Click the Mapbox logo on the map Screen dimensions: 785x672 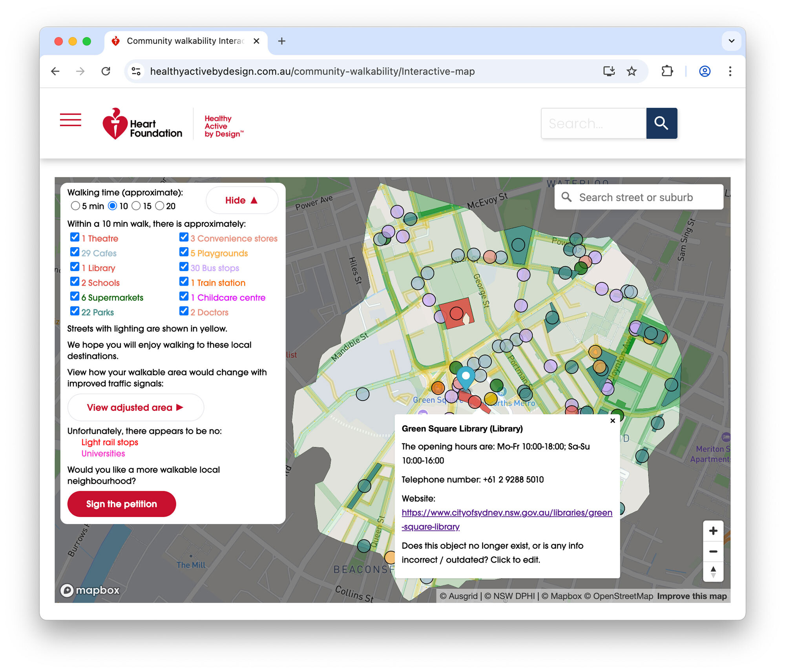point(89,590)
